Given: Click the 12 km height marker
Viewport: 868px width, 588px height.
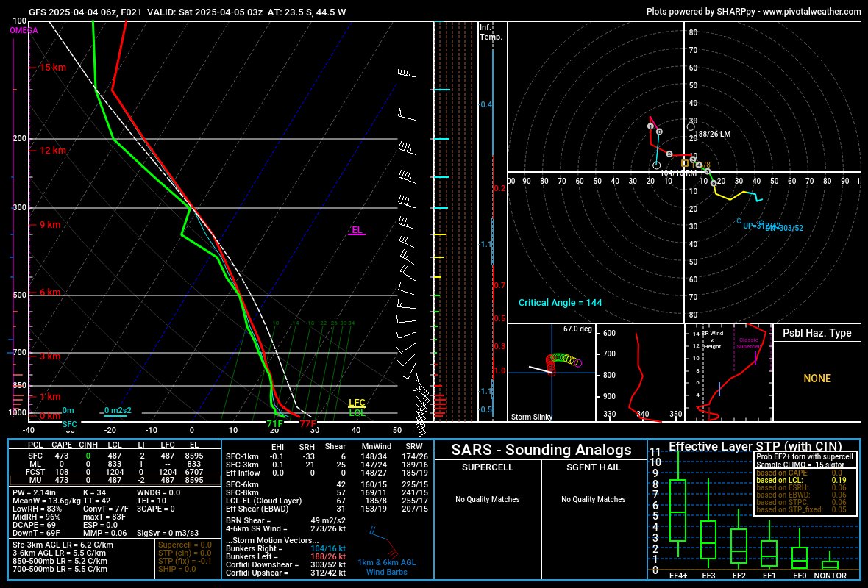Looking at the screenshot, I should pos(52,151).
